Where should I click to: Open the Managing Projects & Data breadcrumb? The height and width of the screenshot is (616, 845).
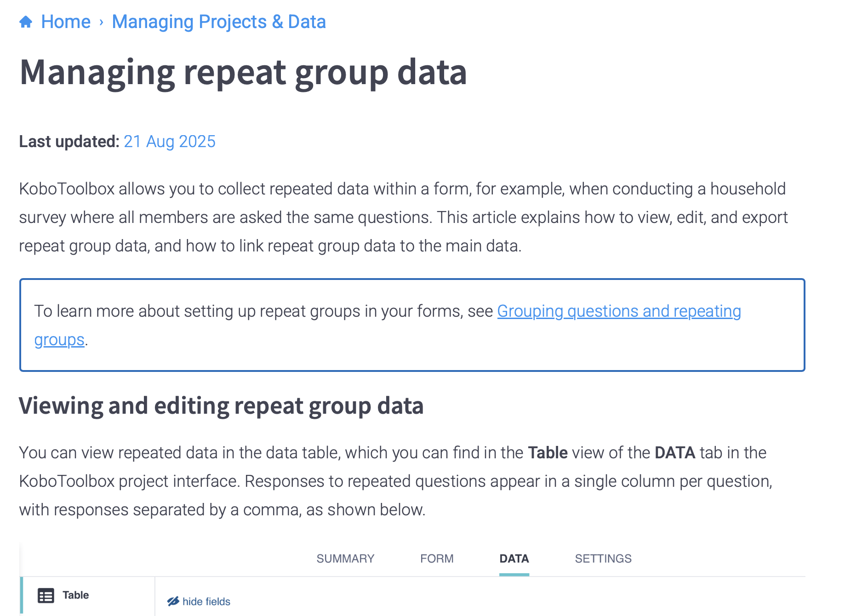click(x=219, y=22)
